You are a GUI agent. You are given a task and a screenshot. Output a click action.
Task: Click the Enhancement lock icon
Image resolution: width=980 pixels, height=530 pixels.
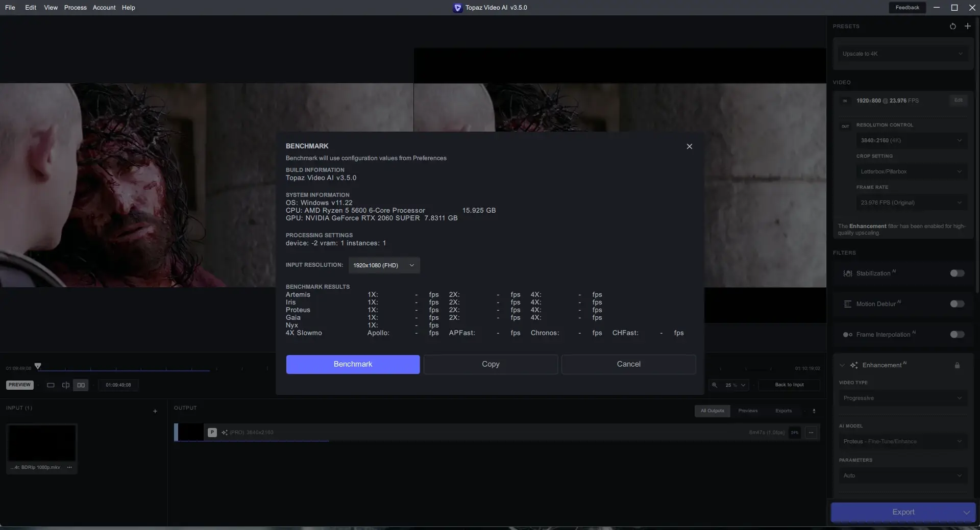(957, 365)
